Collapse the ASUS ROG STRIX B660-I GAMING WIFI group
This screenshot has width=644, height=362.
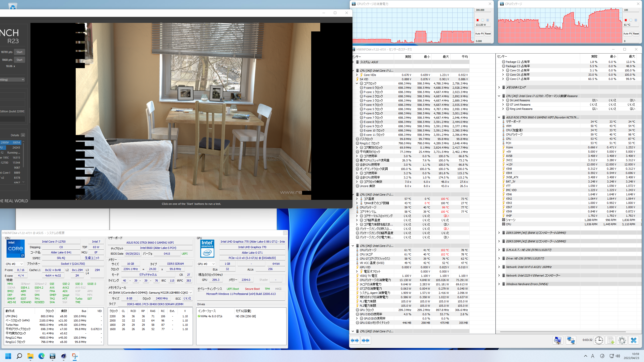[x=499, y=117]
